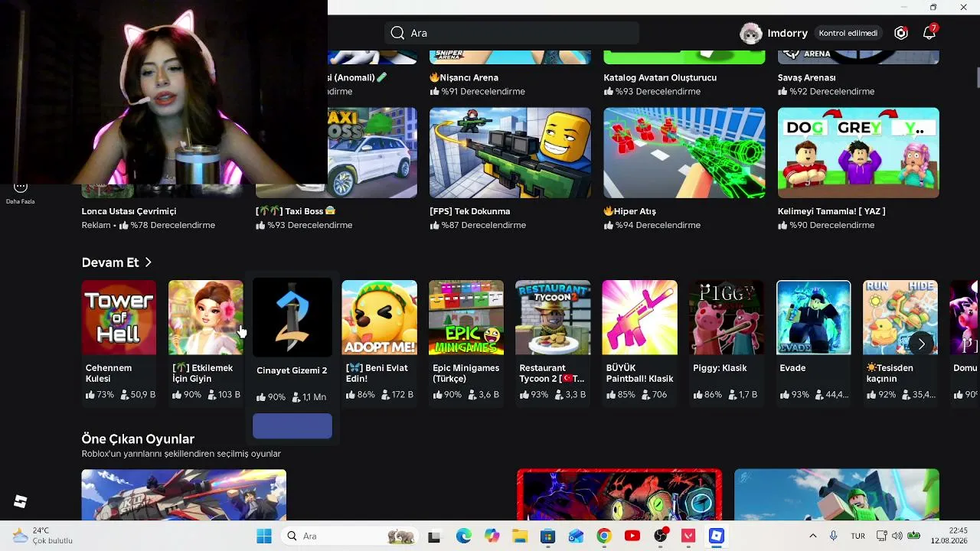Switch to the Roblox taskbar icon
This screenshot has height=551, width=980.
coord(717,536)
